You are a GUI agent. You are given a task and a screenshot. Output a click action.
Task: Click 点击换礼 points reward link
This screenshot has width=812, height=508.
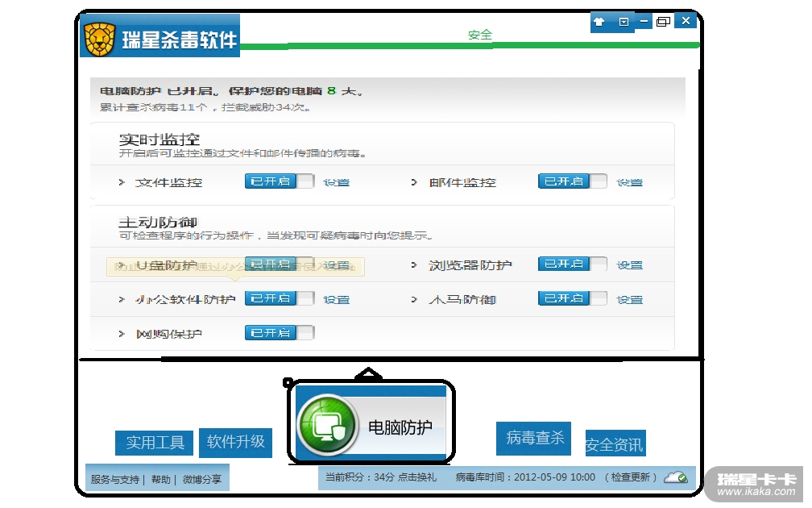click(x=417, y=477)
